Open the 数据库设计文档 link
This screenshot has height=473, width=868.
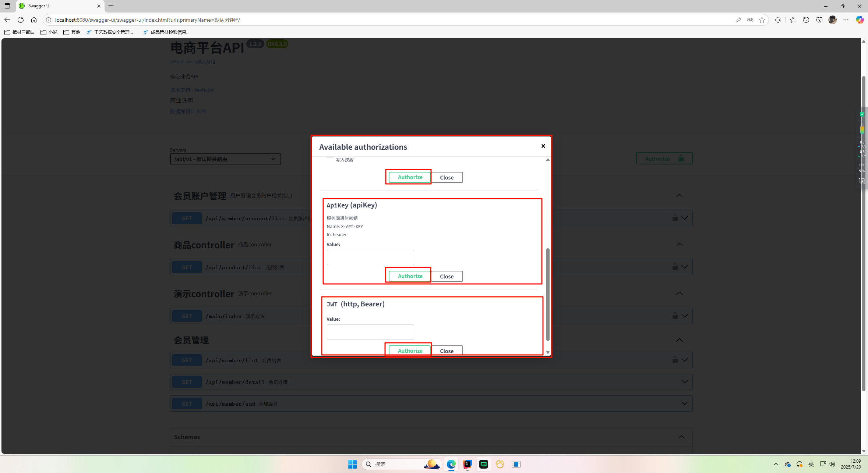188,111
